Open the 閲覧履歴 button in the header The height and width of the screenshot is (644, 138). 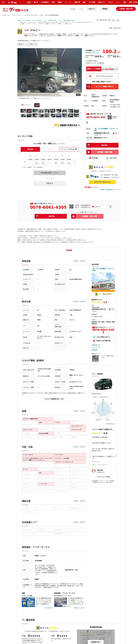click(x=105, y=9)
